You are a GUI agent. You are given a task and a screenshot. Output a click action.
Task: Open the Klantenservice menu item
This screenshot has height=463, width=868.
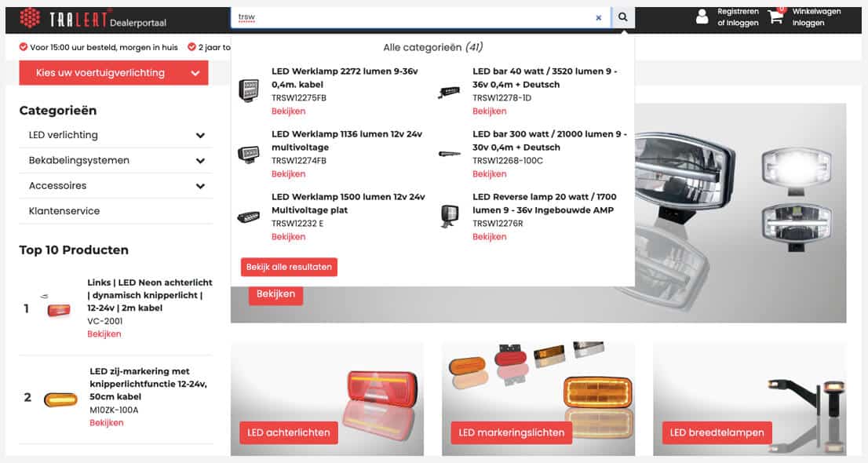64,211
